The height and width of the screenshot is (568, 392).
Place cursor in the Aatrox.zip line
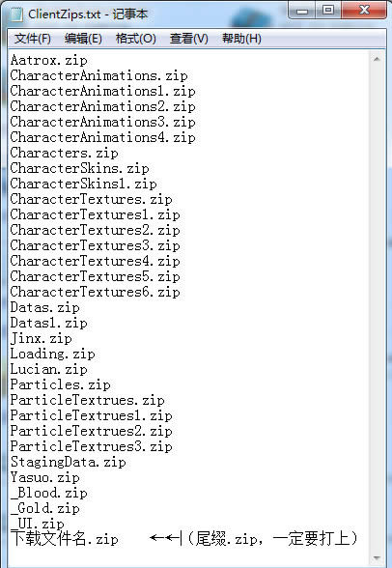(49, 60)
